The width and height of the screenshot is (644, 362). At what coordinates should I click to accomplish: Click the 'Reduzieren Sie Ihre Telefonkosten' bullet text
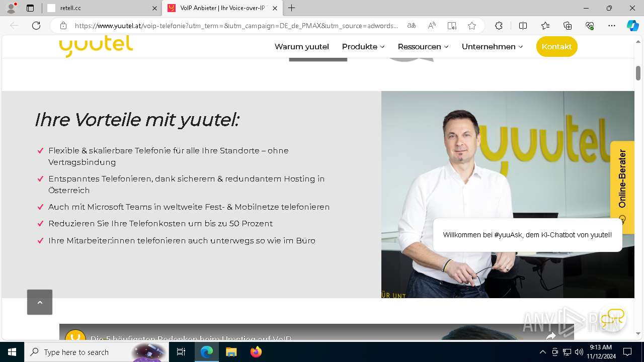coord(160,223)
